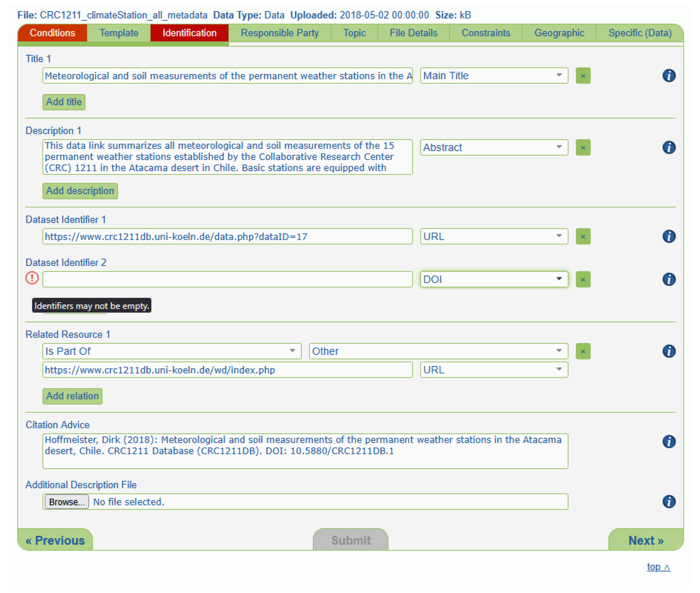Screen dimensions: 700x593
Task: Switch to the Conditions tab
Action: [53, 33]
